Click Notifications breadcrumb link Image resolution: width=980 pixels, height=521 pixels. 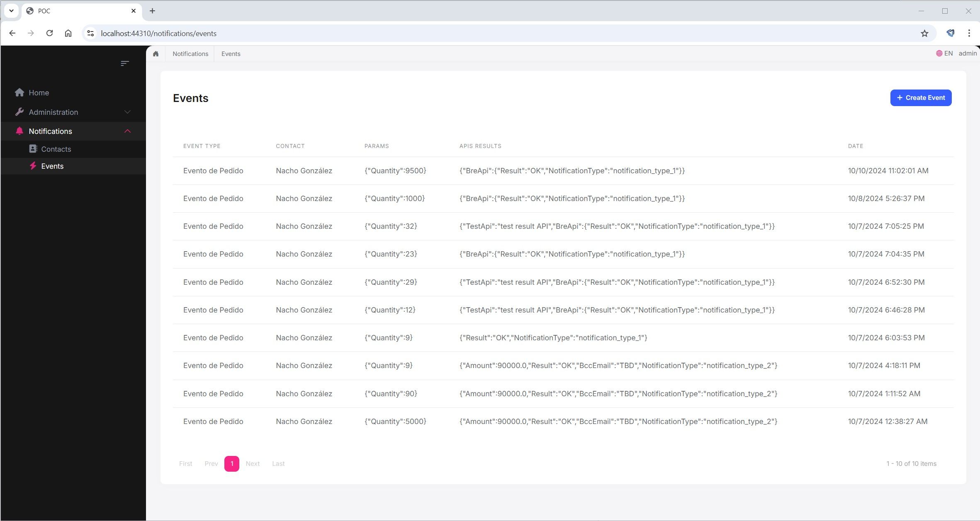[x=190, y=54]
